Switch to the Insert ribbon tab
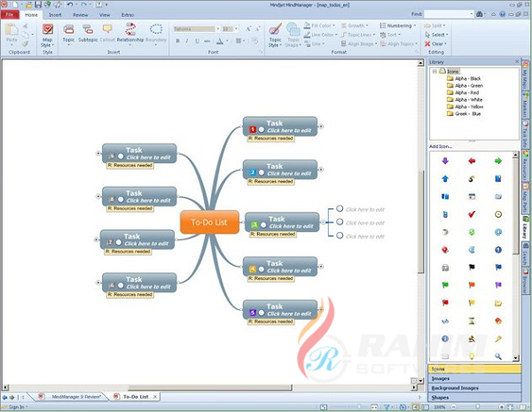This screenshot has width=532, height=412. point(57,15)
